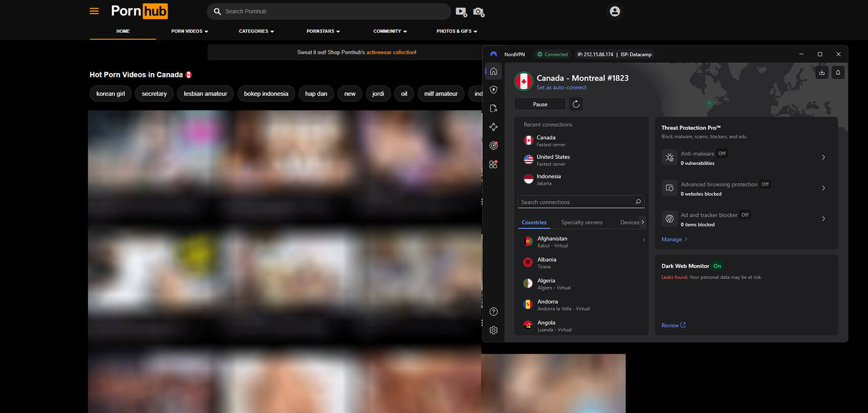Click Manage link under Threat Protection
This screenshot has height=413, width=868.
[x=674, y=239]
